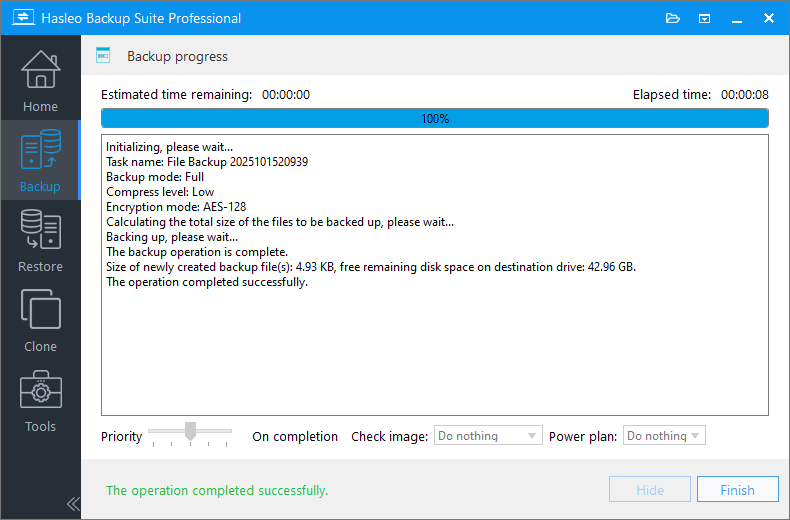Adjust the Priority slider handle

tap(190, 431)
